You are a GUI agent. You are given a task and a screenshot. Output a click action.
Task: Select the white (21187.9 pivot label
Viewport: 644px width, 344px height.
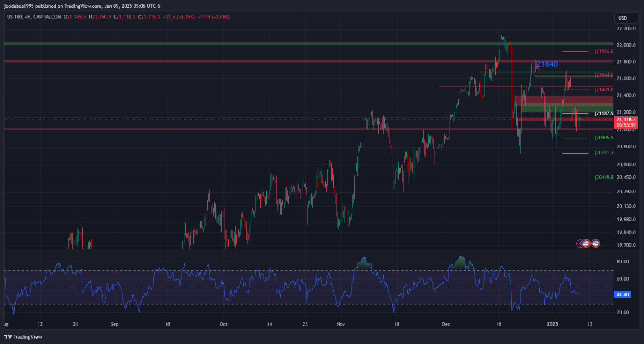(604, 114)
